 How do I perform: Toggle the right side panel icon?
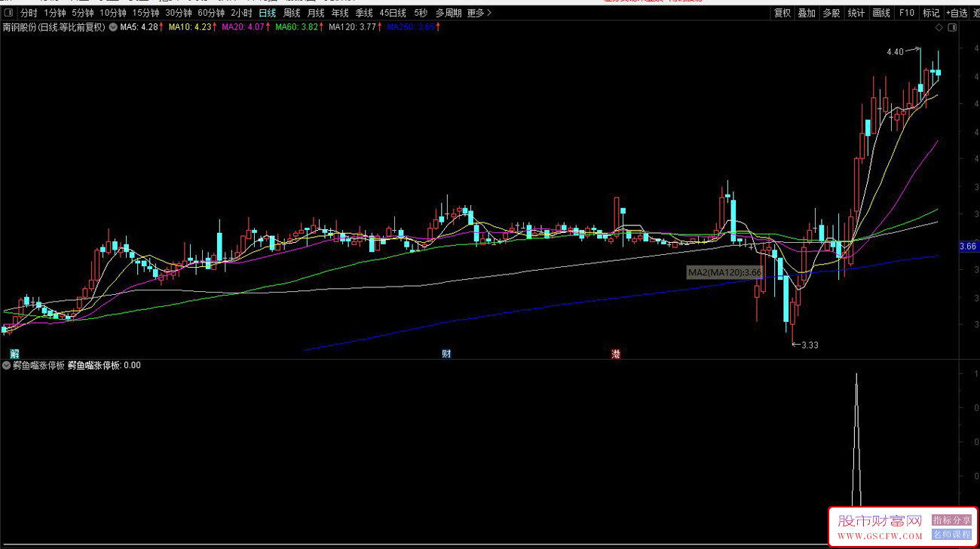tap(952, 28)
